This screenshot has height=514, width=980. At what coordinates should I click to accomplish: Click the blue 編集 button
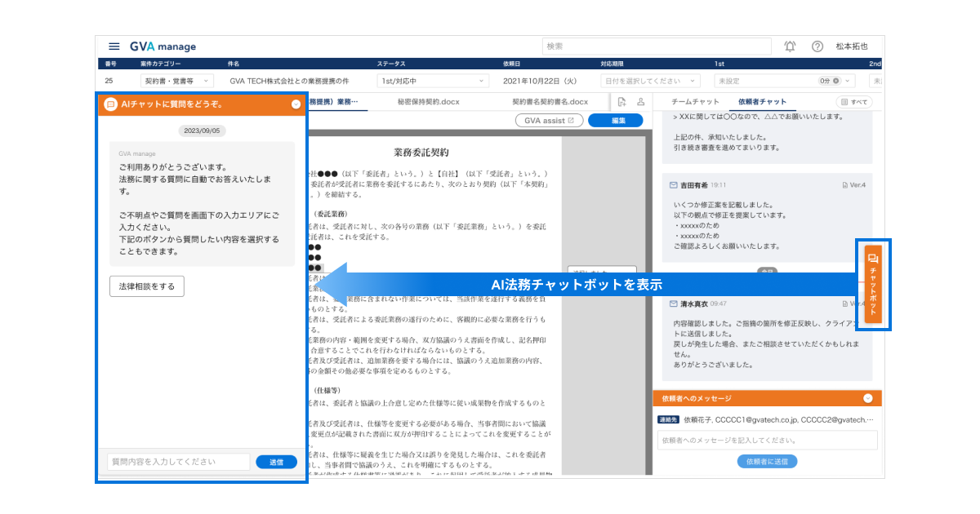[615, 120]
